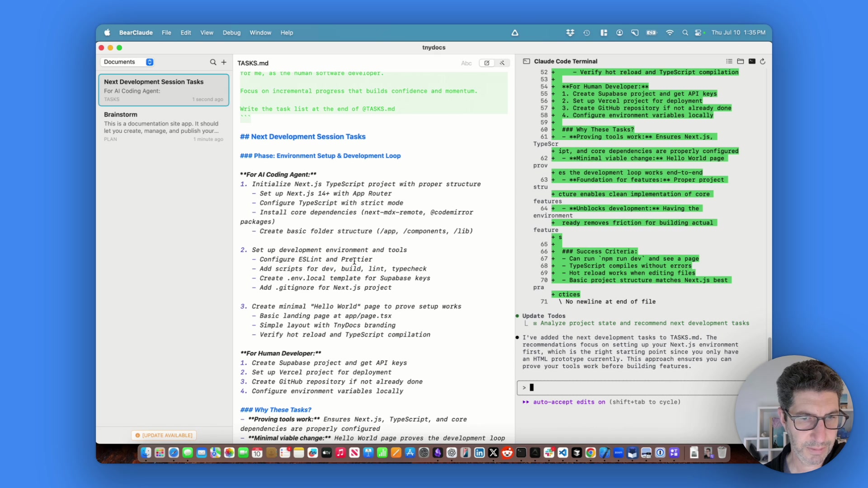Click the UPDATE AVAILABLE button
The height and width of the screenshot is (488, 868).
click(x=164, y=435)
